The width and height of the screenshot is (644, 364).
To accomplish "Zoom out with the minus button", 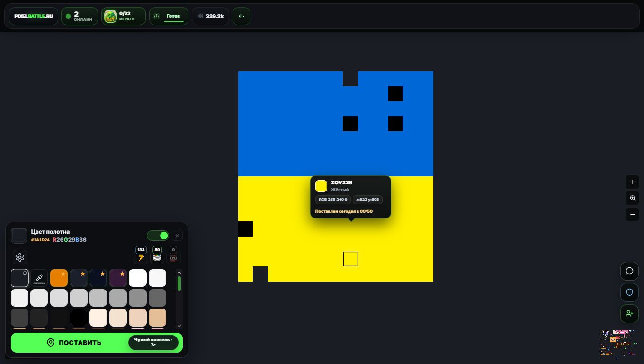I will (x=633, y=215).
